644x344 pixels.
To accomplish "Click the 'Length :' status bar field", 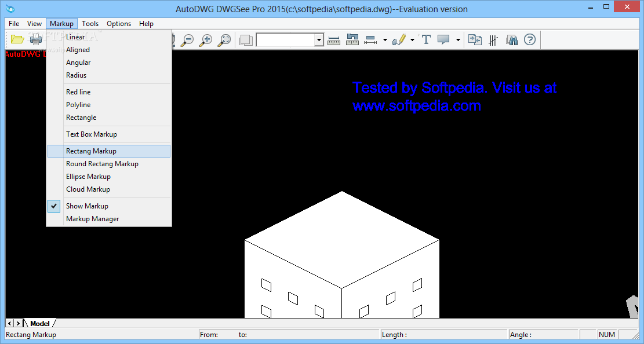I will point(444,335).
